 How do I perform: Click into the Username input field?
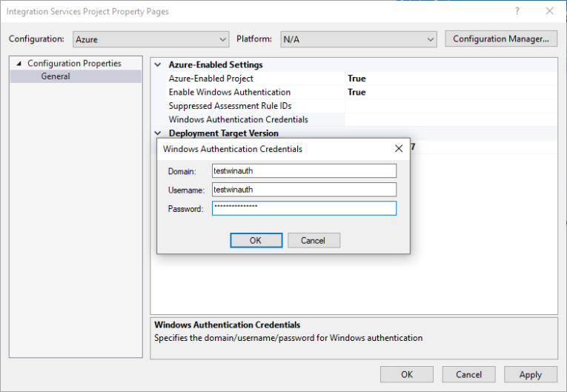click(304, 190)
